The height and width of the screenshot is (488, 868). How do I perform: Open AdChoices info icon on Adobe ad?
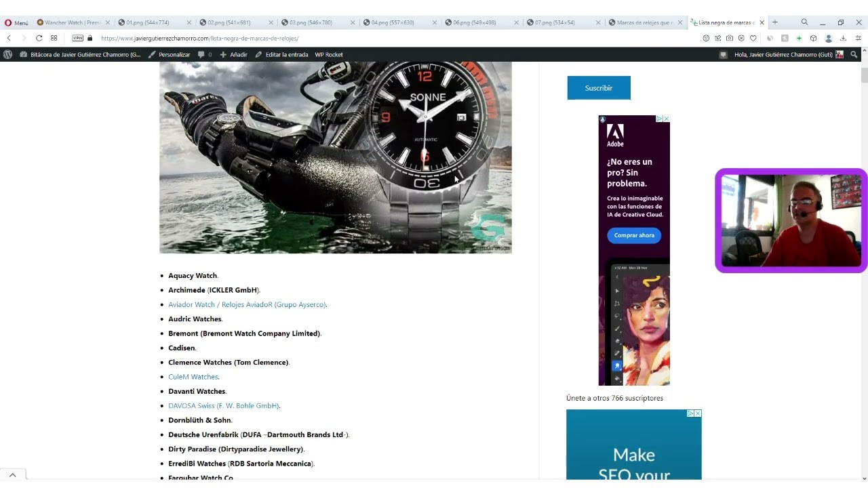point(659,119)
